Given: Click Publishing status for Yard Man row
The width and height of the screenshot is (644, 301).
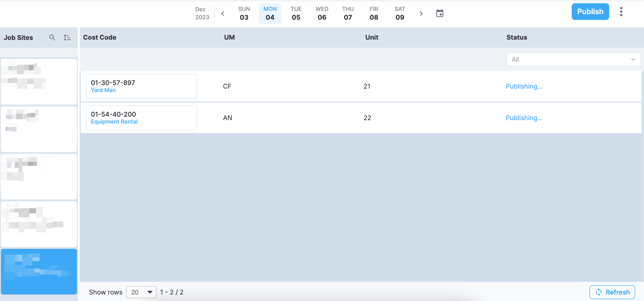Looking at the screenshot, I should [524, 86].
